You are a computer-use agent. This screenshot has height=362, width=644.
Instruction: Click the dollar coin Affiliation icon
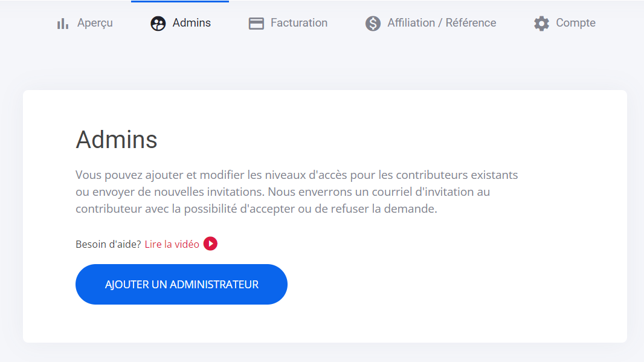click(x=373, y=24)
